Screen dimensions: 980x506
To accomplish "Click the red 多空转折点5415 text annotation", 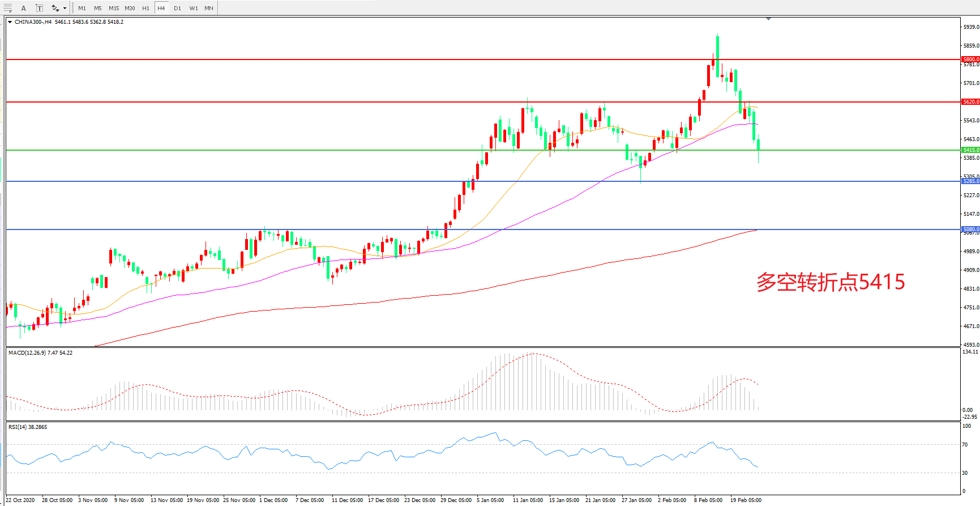I will coord(830,282).
